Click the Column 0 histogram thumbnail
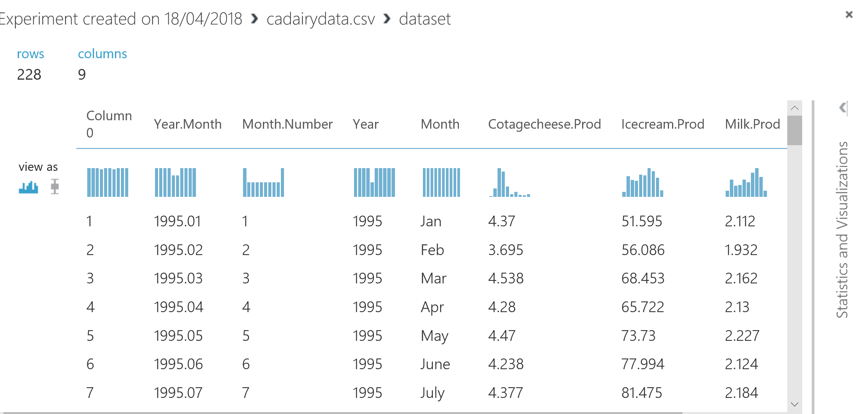Image resolution: width=868 pixels, height=414 pixels. click(108, 182)
